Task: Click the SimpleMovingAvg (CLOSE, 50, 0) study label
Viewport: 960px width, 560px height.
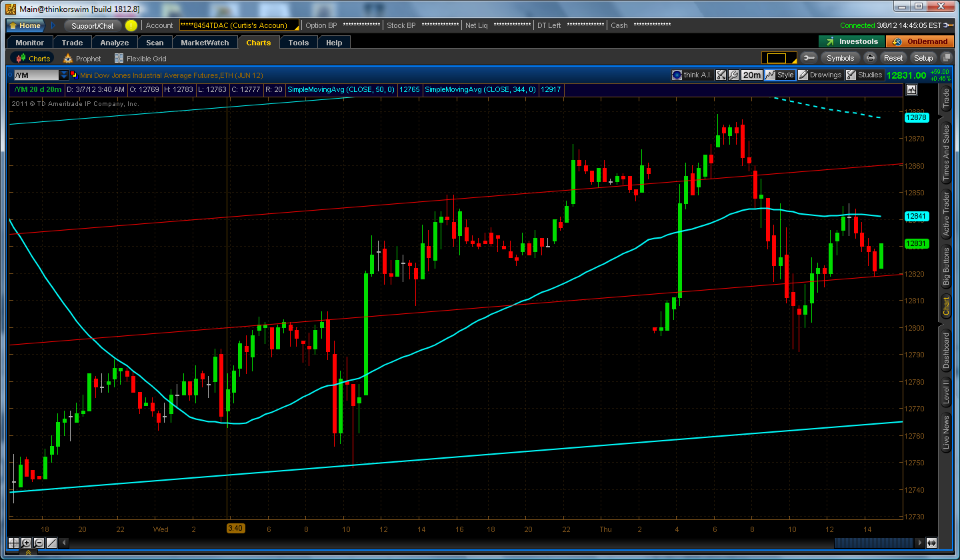Action: tap(341, 89)
